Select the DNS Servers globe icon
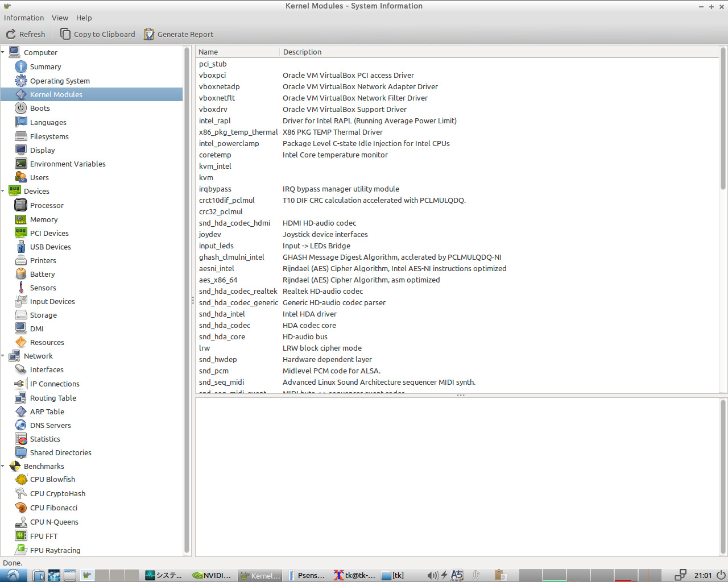 (21, 425)
